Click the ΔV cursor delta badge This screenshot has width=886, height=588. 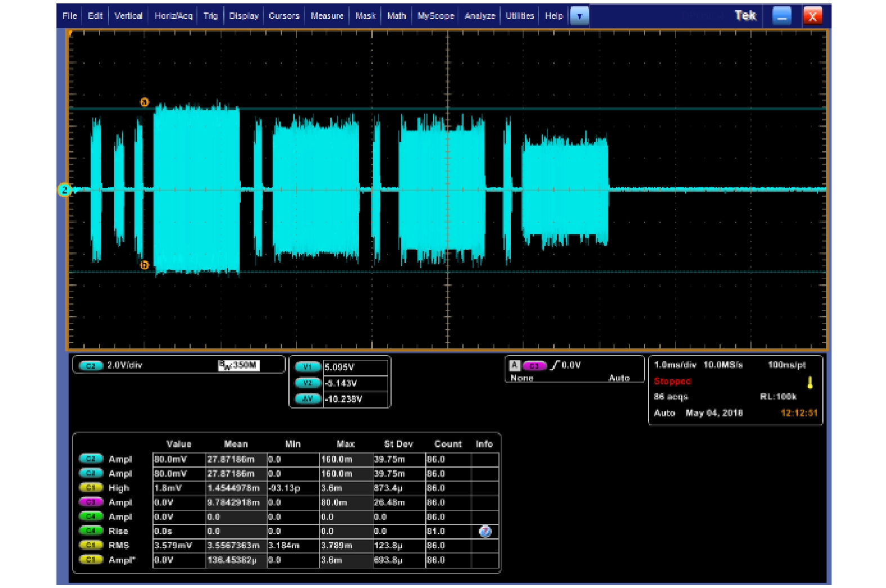click(307, 399)
